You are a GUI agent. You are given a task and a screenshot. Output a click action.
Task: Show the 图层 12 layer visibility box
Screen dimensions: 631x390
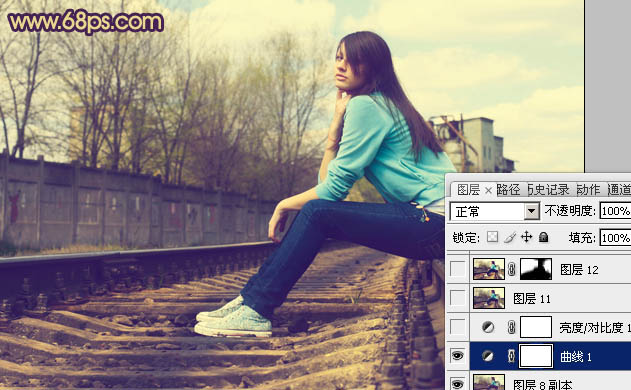[x=458, y=269]
